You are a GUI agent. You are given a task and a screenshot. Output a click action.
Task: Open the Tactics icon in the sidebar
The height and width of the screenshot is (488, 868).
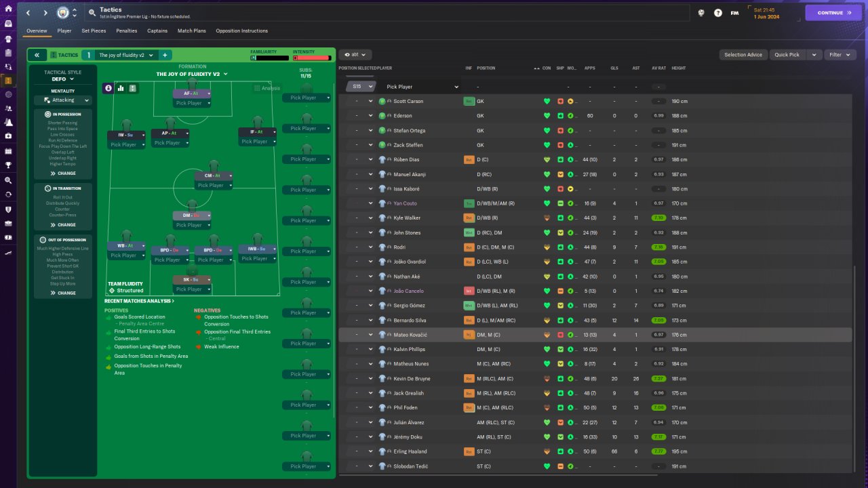pos(8,81)
